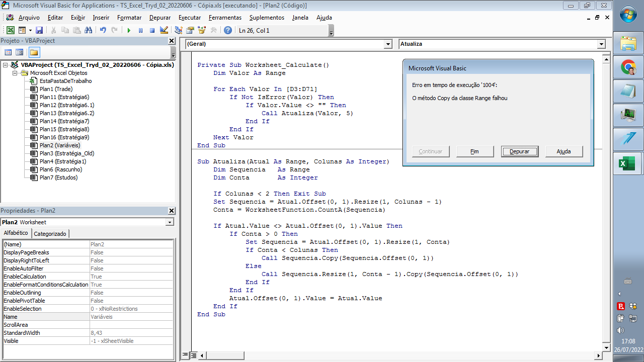
Task: Close the Projeto - VBAProject panel
Action: pos(172,41)
